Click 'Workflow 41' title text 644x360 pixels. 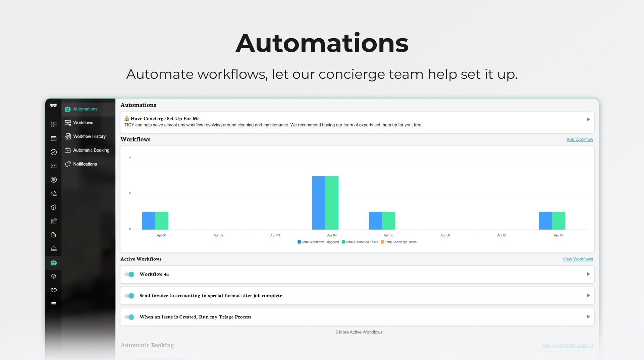[154, 274]
